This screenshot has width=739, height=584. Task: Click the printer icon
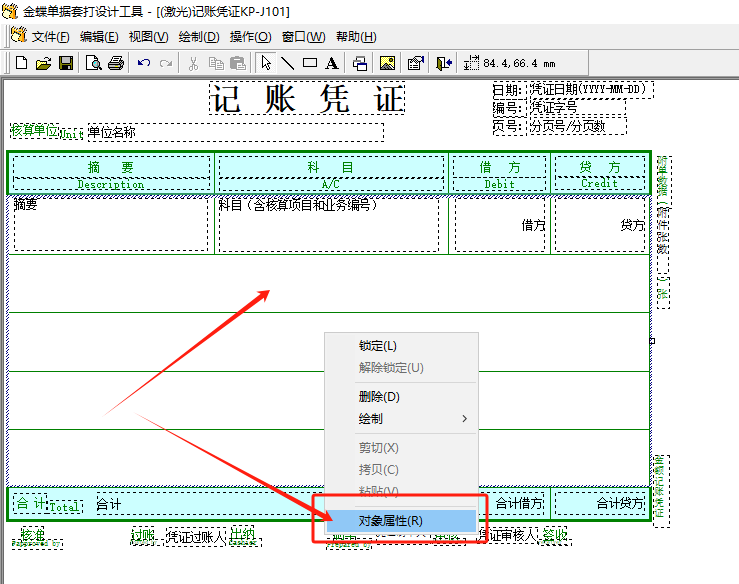(116, 63)
